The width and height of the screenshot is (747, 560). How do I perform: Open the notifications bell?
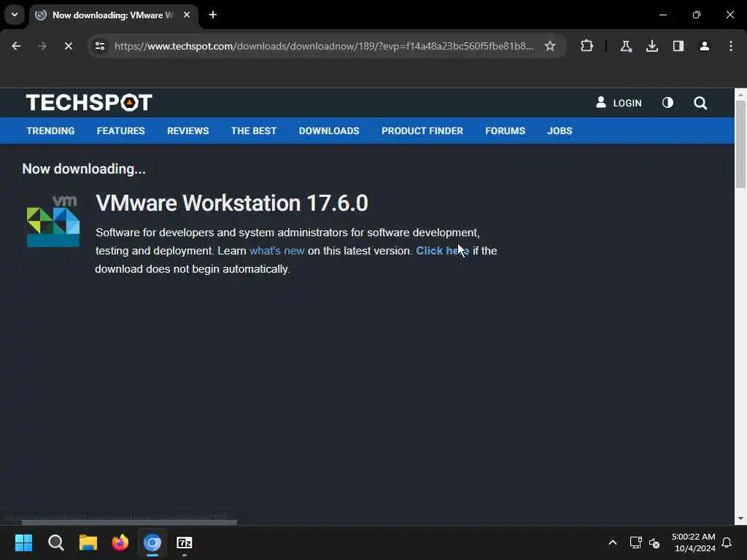727,542
